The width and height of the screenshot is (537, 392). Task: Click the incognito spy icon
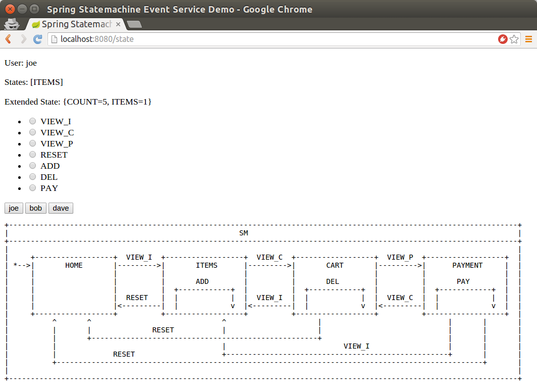pyautogui.click(x=12, y=24)
